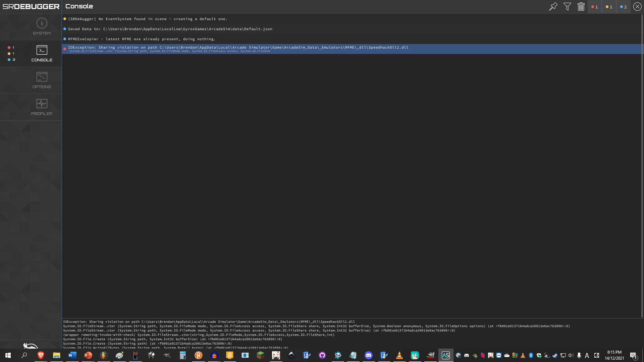Viewport: 644px width, 362px height.
Task: Open Windows Start menu
Action: (x=8, y=355)
